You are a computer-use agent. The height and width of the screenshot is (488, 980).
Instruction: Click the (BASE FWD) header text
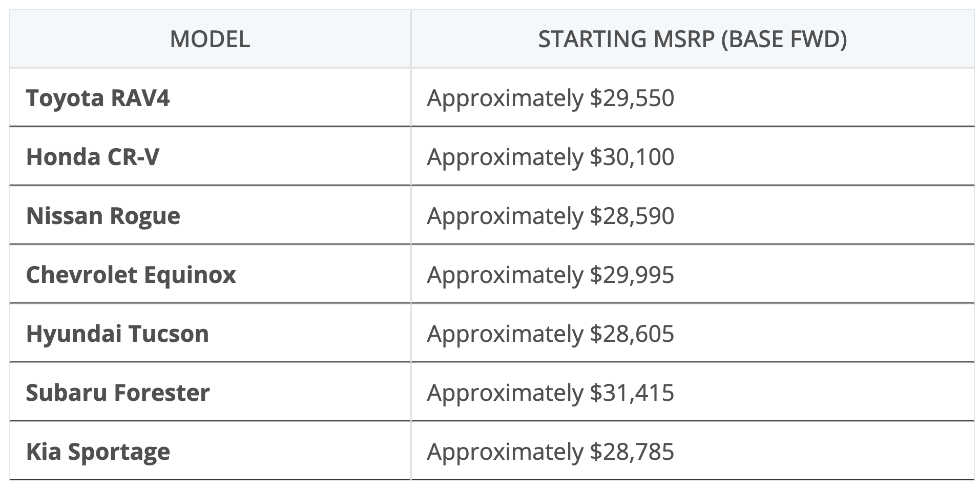point(784,39)
